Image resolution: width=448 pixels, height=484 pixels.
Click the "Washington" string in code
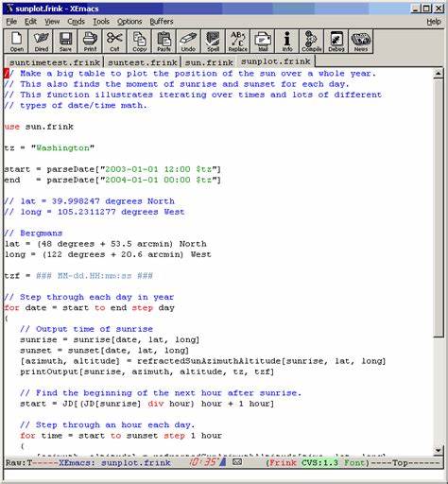(x=62, y=147)
